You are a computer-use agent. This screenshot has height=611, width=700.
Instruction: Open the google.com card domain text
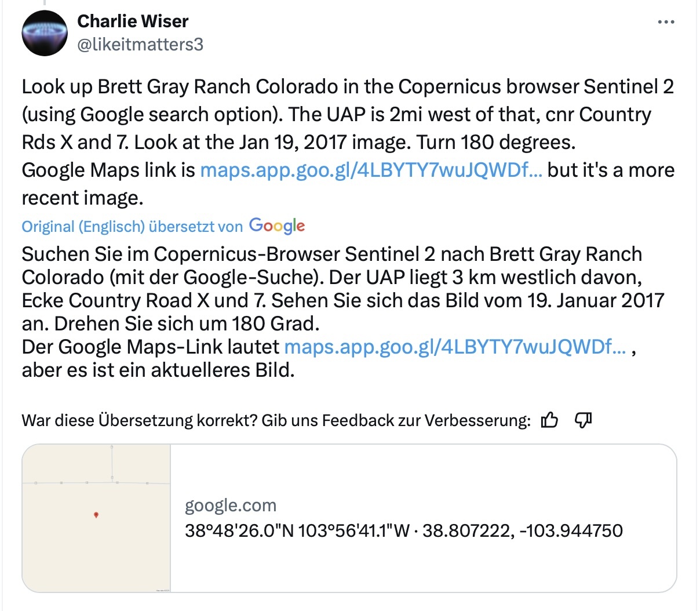coord(231,505)
